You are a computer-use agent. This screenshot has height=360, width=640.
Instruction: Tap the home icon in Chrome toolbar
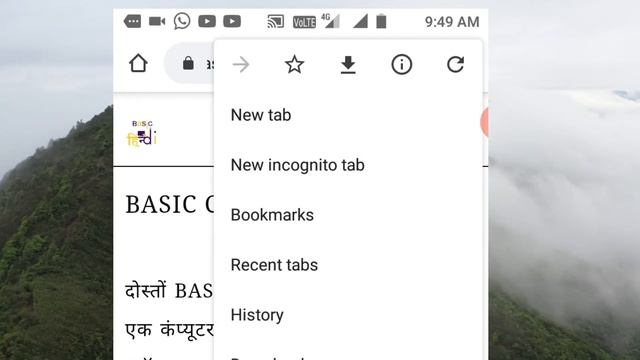coord(138,63)
